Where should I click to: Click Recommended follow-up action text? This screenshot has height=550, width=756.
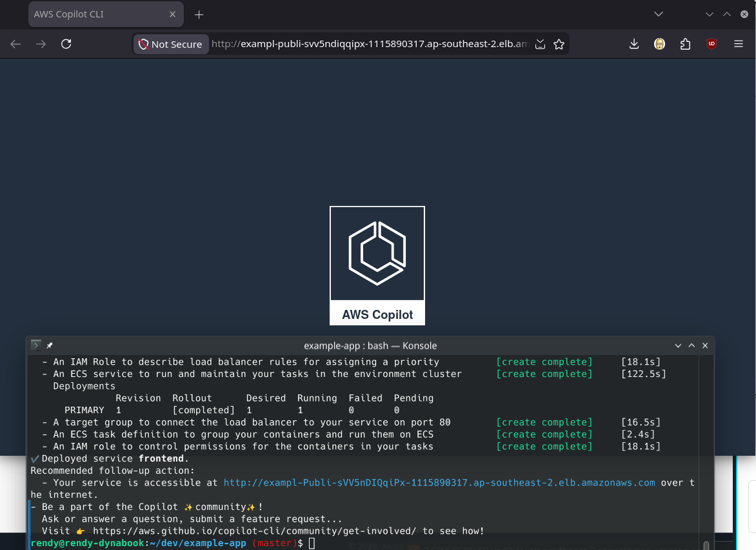tap(113, 471)
